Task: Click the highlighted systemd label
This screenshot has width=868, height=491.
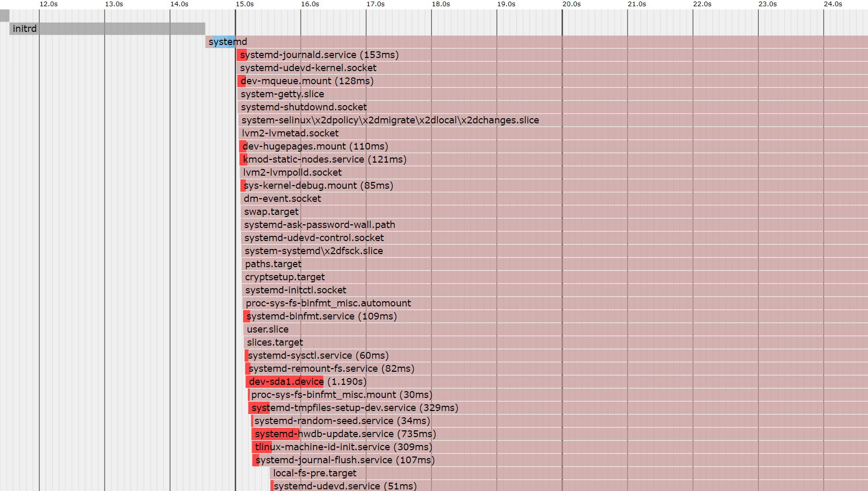Action: [227, 42]
